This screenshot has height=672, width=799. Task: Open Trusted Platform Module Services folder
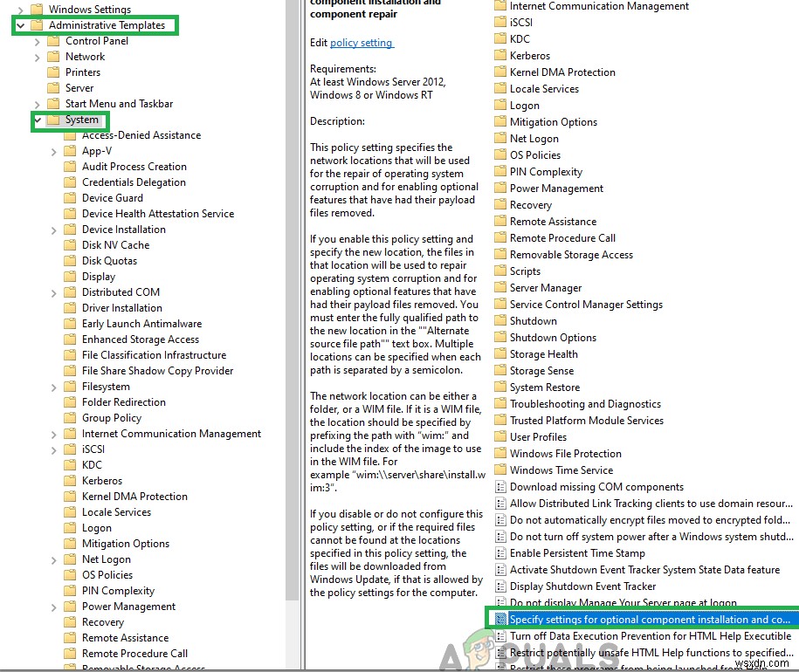point(587,421)
